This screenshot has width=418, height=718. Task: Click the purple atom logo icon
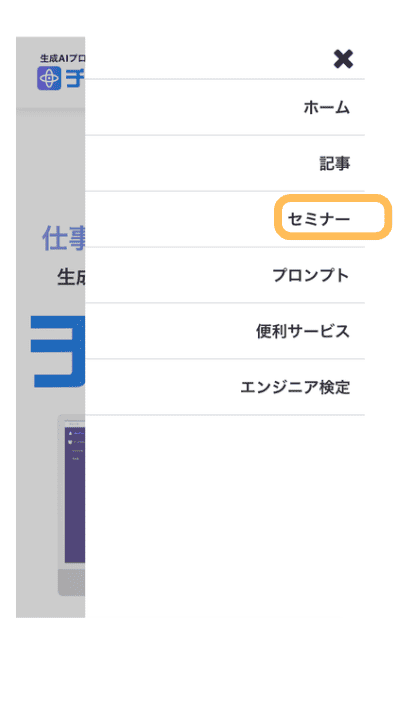49,78
